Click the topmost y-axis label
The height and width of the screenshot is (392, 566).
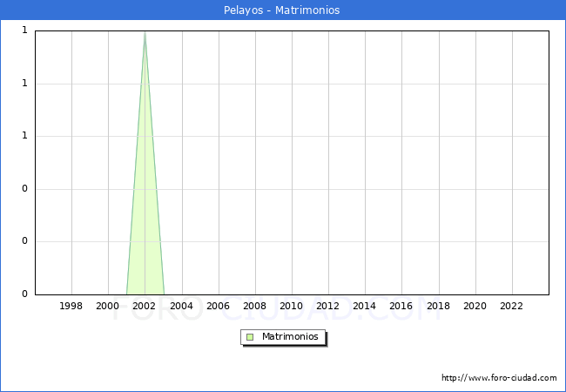pos(25,30)
